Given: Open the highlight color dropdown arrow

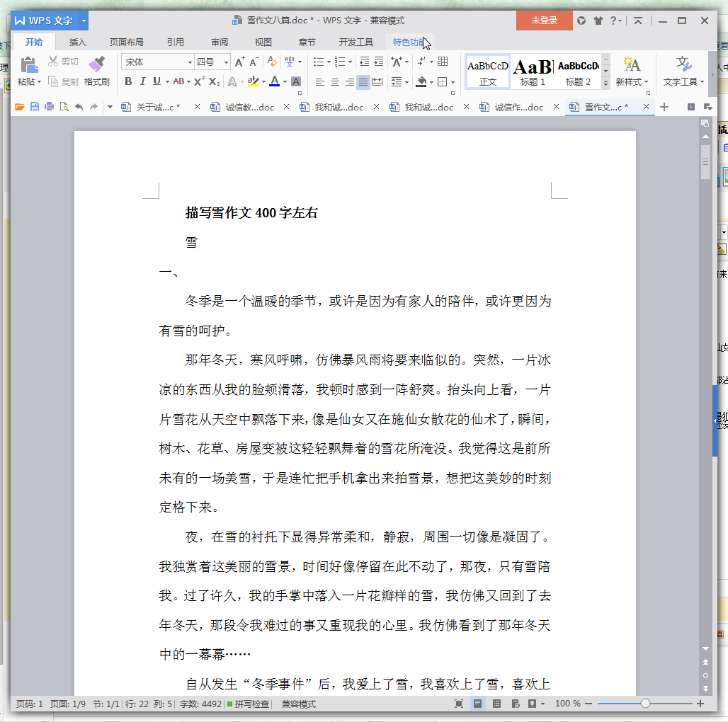Looking at the screenshot, I should coord(263,82).
